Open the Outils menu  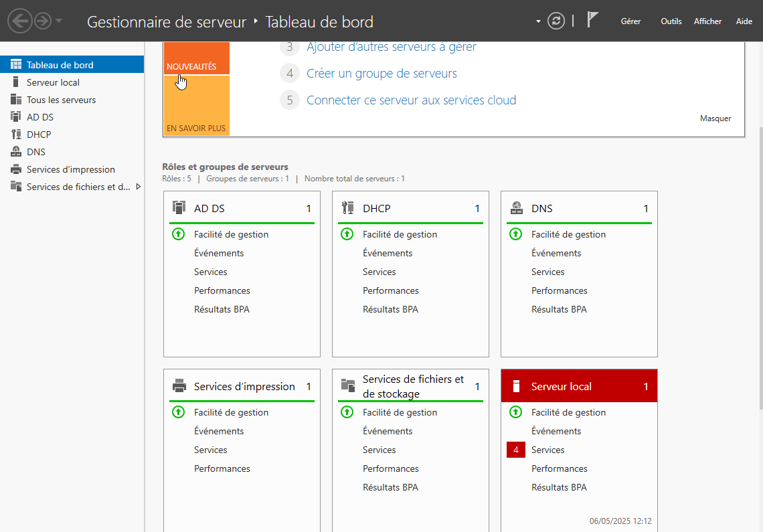pos(671,21)
